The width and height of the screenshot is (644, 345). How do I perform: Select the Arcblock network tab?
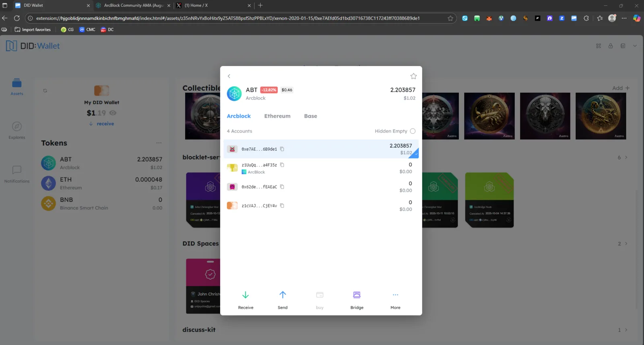[239, 116]
